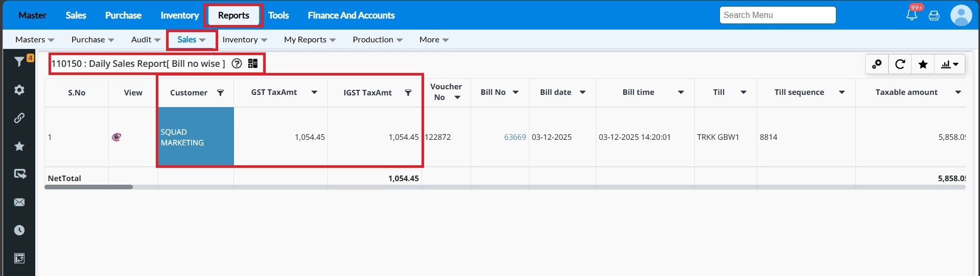Switch to the Finance And Accounts menu
Screen dimensions: 980x276
tap(351, 15)
